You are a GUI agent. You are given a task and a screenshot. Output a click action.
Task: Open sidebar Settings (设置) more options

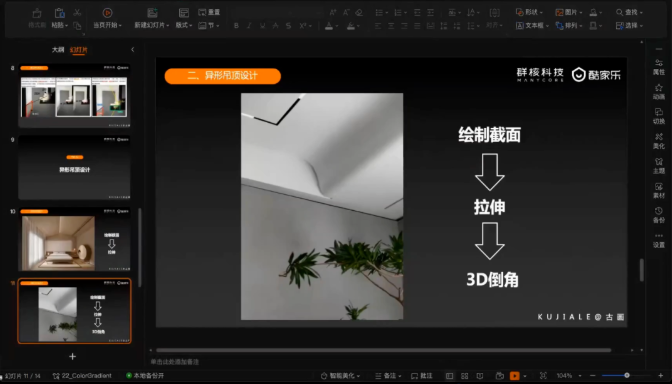click(659, 240)
